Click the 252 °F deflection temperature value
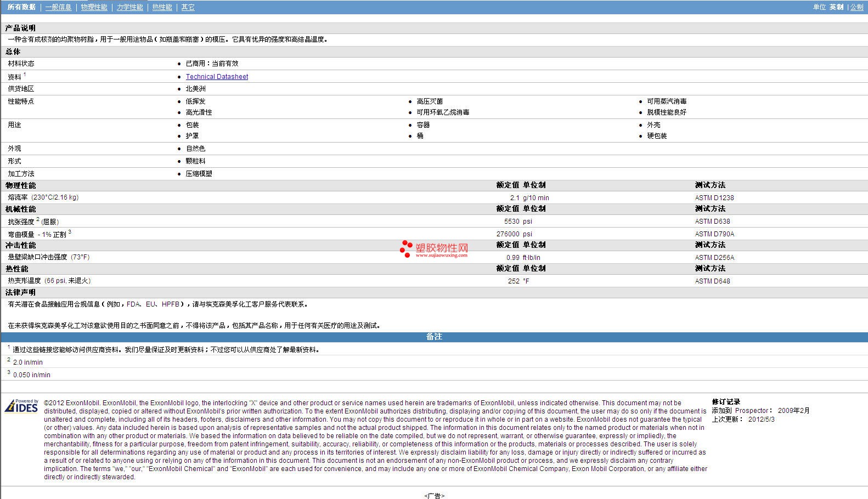Image resolution: width=868 pixels, height=499 pixels. (518, 281)
